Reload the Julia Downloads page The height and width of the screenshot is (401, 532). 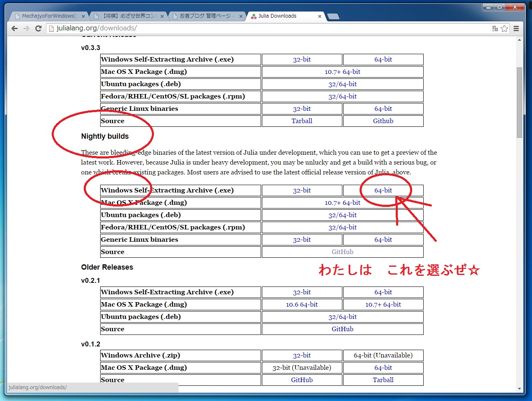[39, 28]
